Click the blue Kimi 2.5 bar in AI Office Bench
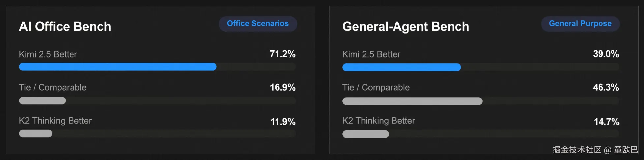This screenshot has height=160, width=644. coord(118,67)
